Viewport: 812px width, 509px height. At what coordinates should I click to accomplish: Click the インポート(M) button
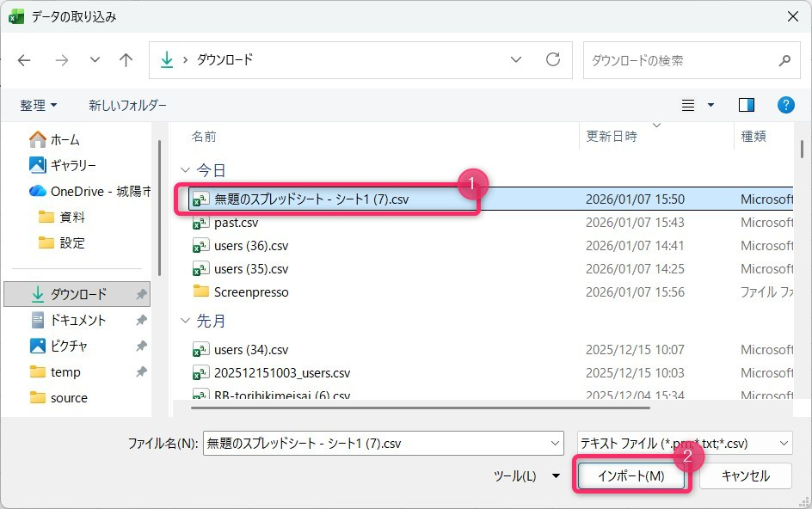(x=631, y=475)
